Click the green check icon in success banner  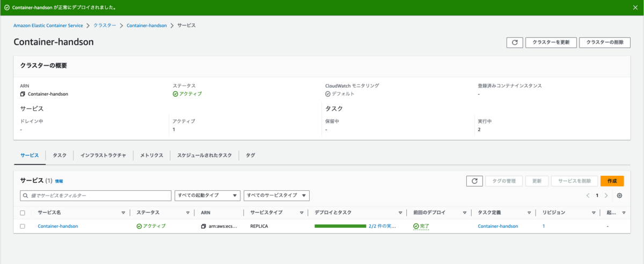point(8,8)
